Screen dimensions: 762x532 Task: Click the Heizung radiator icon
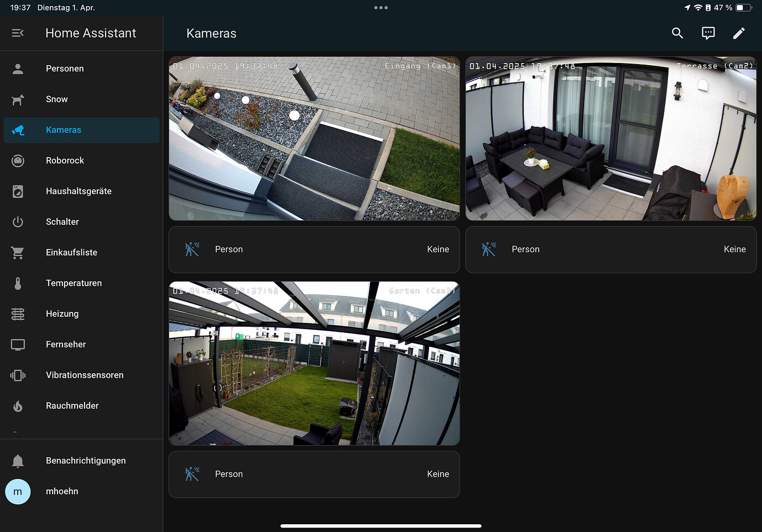pyautogui.click(x=18, y=314)
